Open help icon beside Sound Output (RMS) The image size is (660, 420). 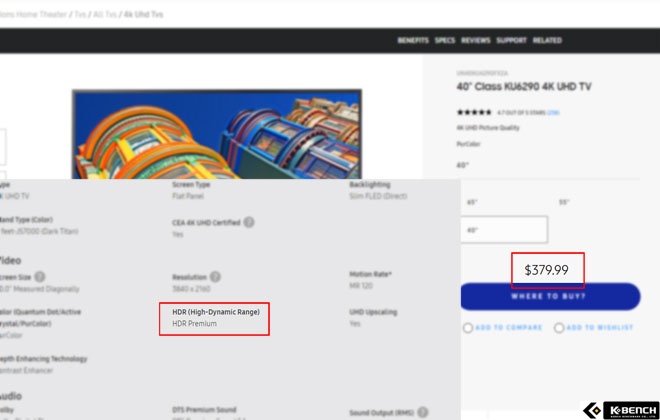click(x=423, y=412)
